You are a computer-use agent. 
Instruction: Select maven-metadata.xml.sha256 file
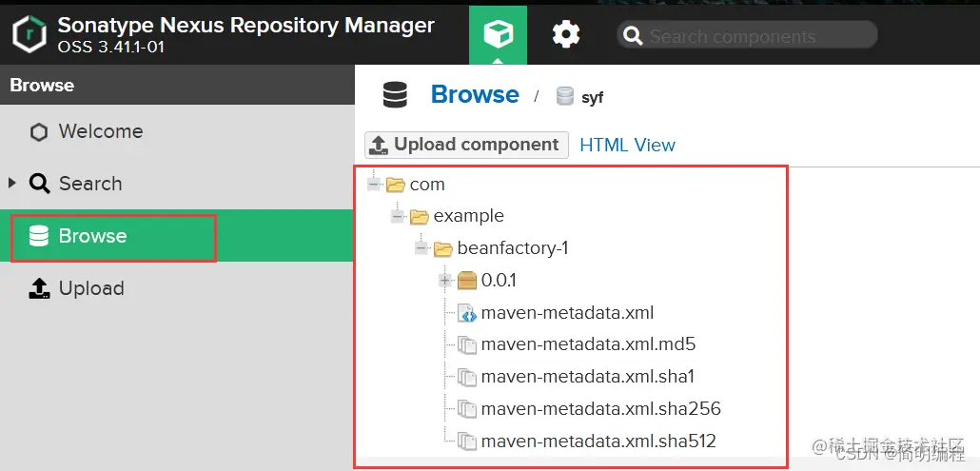coord(601,409)
